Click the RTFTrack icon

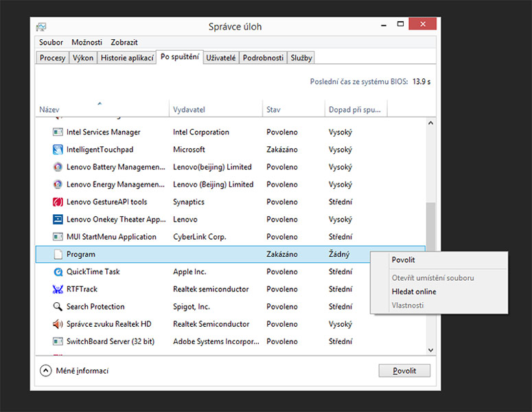58,289
